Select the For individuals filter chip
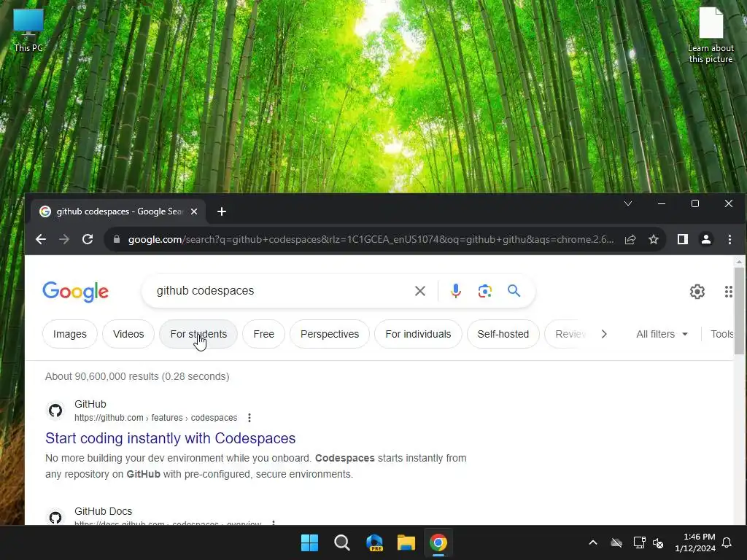The height and width of the screenshot is (560, 747). 418,334
